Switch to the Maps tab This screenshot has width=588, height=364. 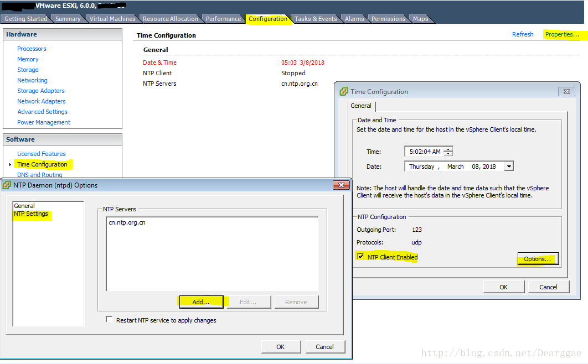pyautogui.click(x=420, y=19)
